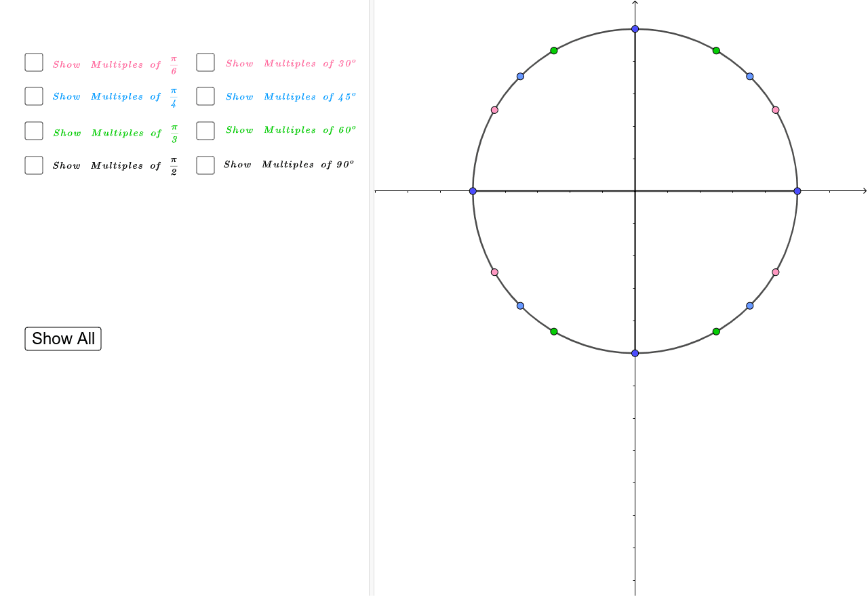Select the green point at 60 degrees

point(716,50)
